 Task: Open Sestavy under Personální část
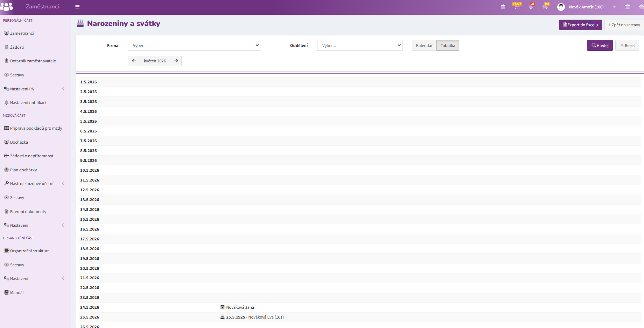(17, 75)
